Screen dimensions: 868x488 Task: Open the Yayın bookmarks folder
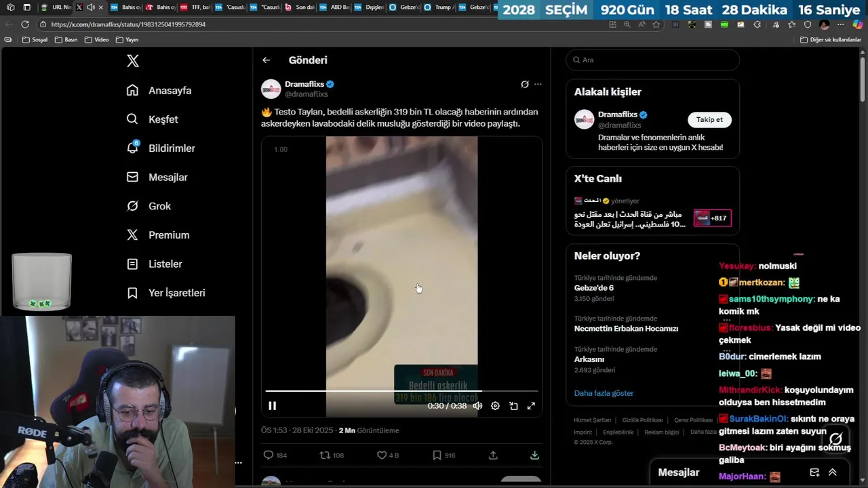(x=127, y=40)
